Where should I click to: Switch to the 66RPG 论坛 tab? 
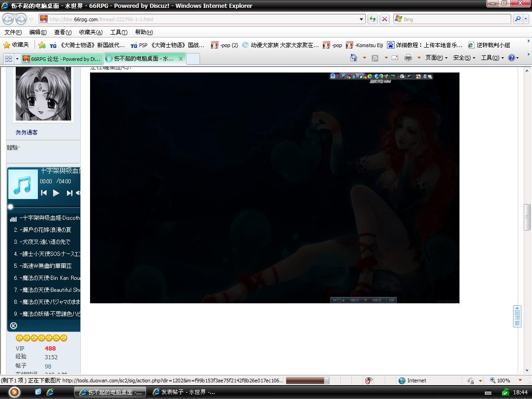click(62, 59)
